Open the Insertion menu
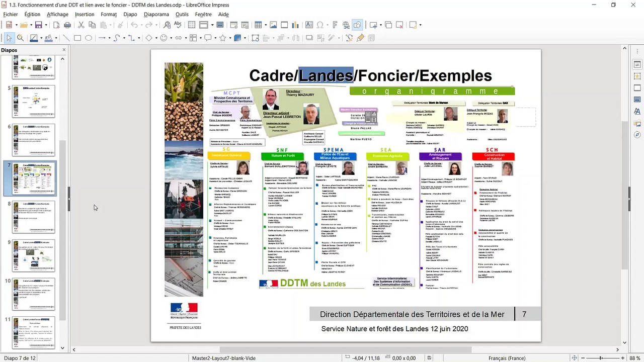This screenshot has width=644, height=362. (x=85, y=15)
